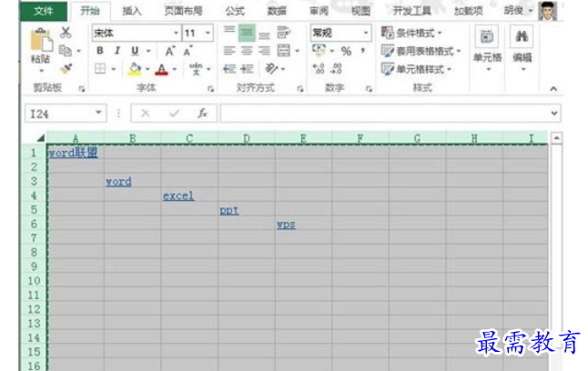The image size is (588, 371).
Task: Apply yellow fill color bucket
Action: click(134, 69)
